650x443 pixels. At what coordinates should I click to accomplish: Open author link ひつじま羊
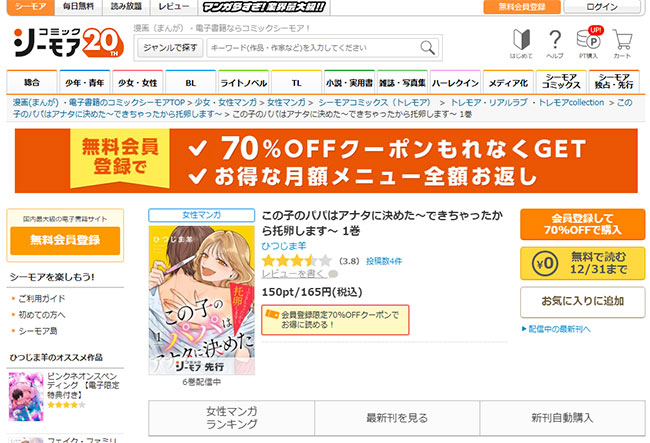coord(284,246)
